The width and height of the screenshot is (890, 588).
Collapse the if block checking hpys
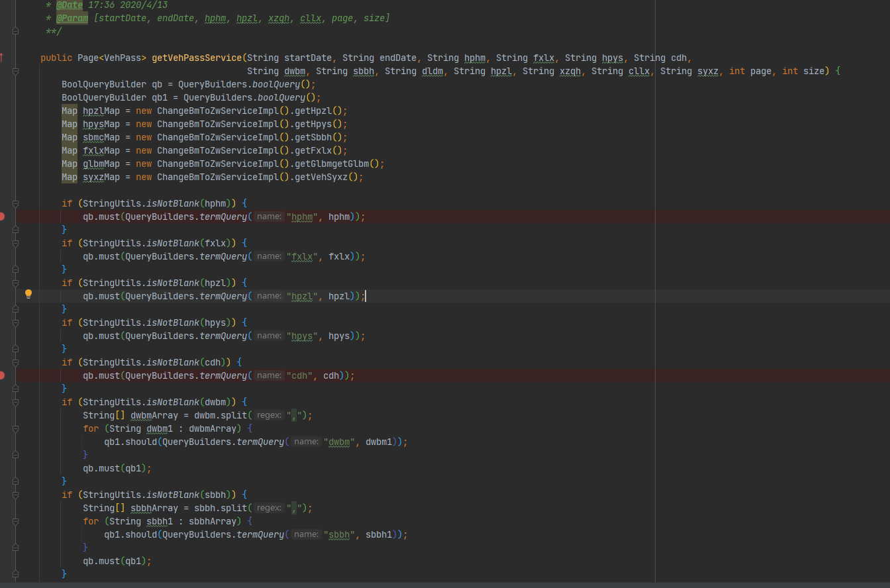[15, 322]
